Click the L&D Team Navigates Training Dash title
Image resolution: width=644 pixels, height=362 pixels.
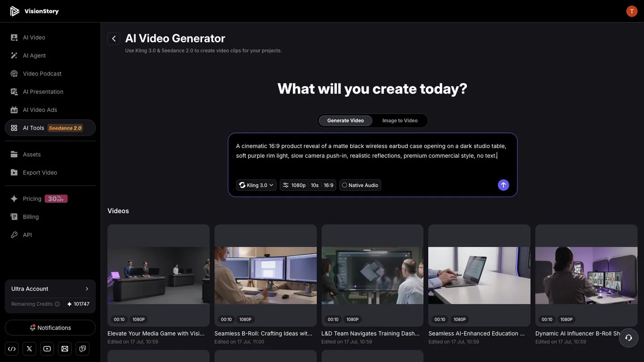coord(370,333)
